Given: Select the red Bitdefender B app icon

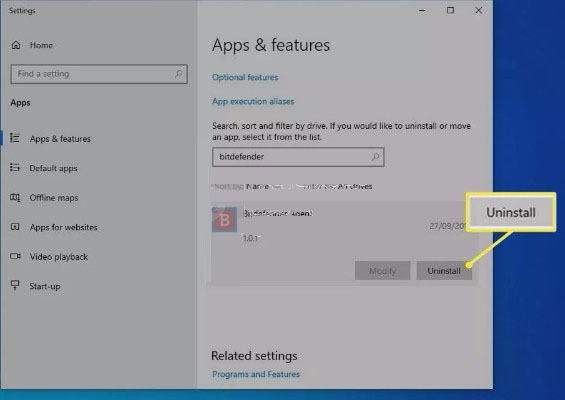Looking at the screenshot, I should tap(224, 219).
